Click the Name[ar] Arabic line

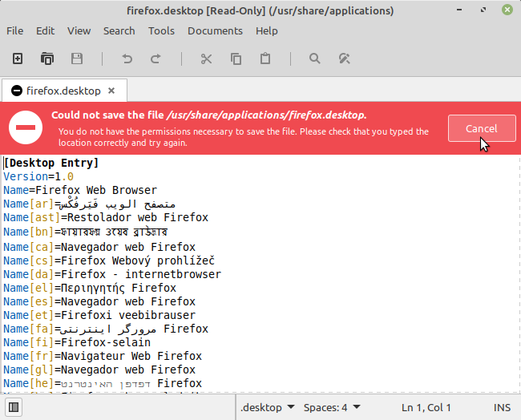point(90,204)
